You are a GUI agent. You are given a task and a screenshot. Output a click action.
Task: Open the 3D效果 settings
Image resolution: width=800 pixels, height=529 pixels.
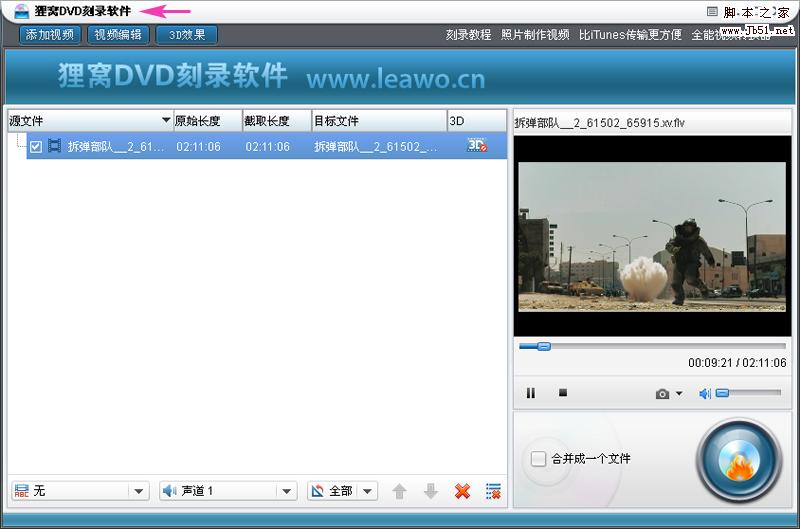click(187, 35)
